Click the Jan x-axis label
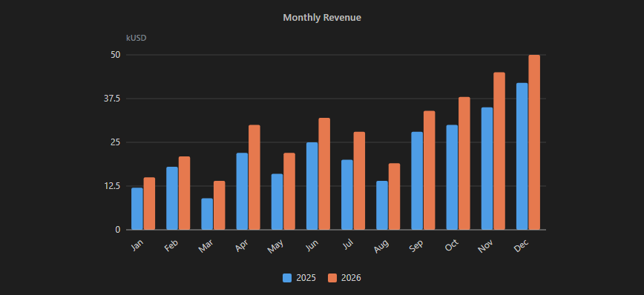 (x=137, y=245)
